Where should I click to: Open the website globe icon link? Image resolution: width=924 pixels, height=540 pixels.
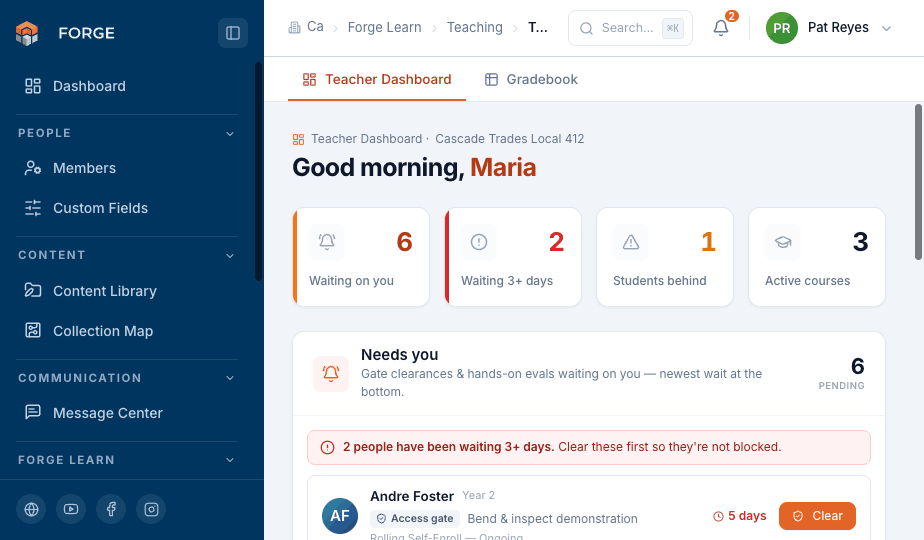coord(31,509)
